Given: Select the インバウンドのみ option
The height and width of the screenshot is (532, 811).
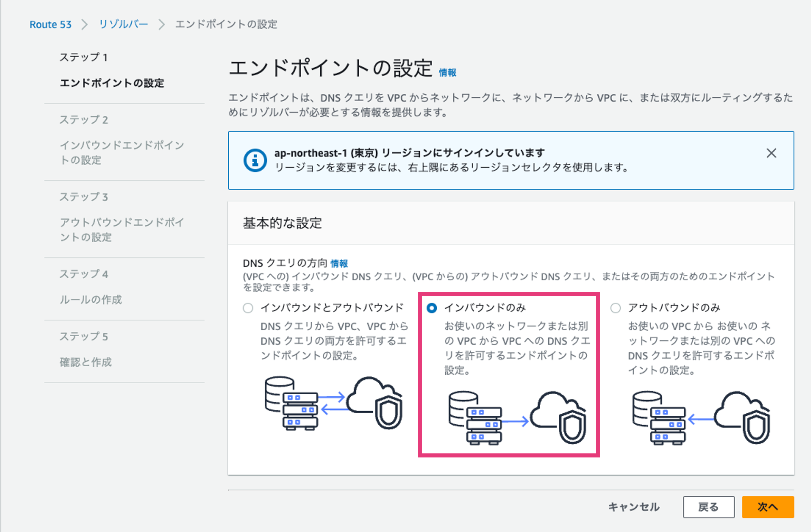Looking at the screenshot, I should click(x=432, y=308).
